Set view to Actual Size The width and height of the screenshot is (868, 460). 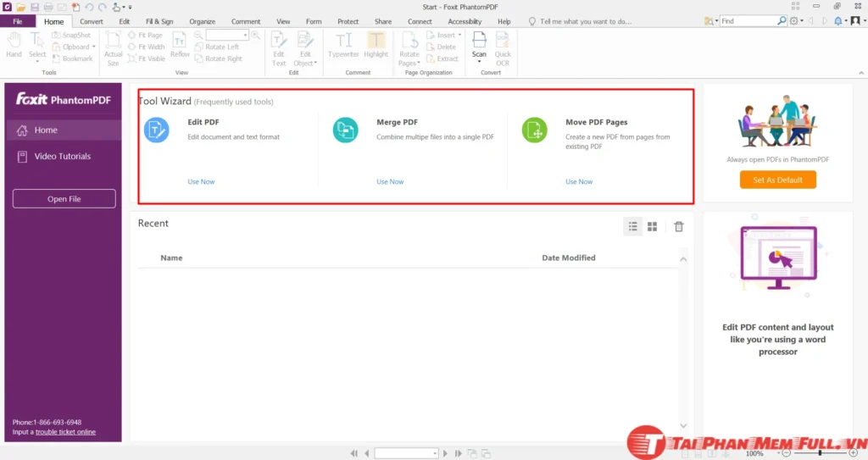[x=113, y=49]
